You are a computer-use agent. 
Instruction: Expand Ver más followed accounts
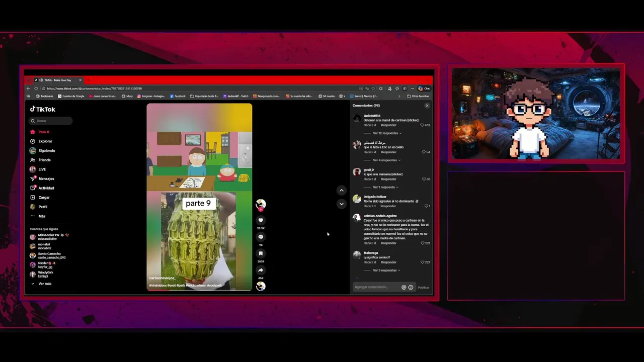coord(41,284)
